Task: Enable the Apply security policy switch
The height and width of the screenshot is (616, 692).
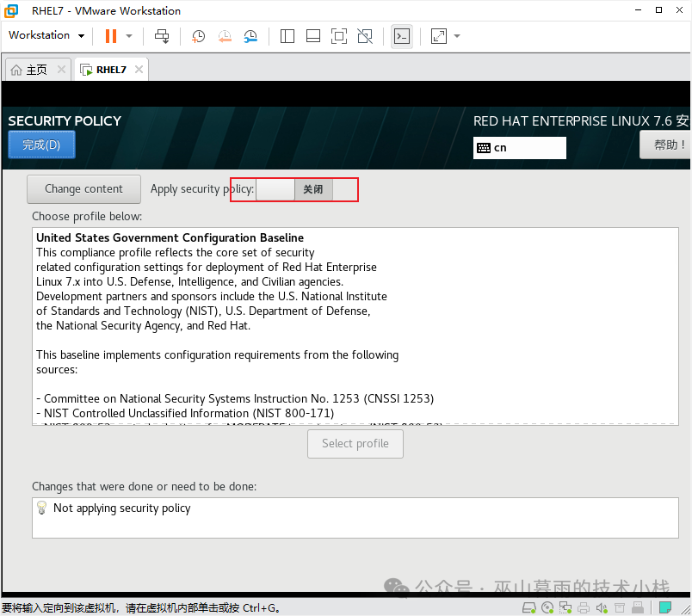Action: coord(274,188)
